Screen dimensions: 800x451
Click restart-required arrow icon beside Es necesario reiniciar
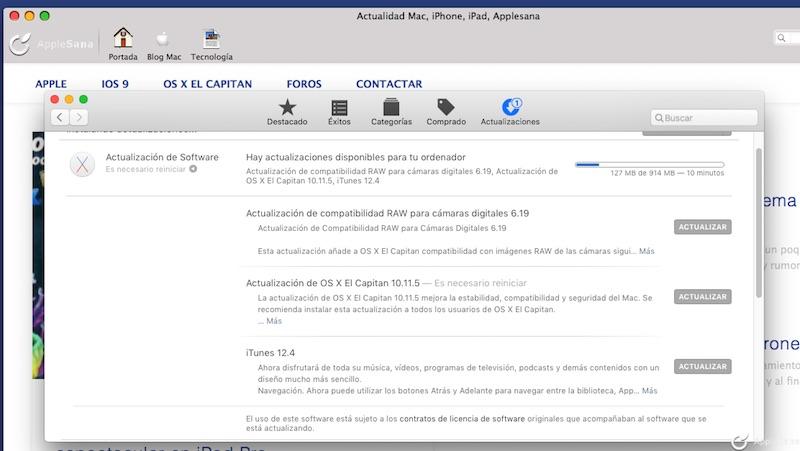click(193, 169)
